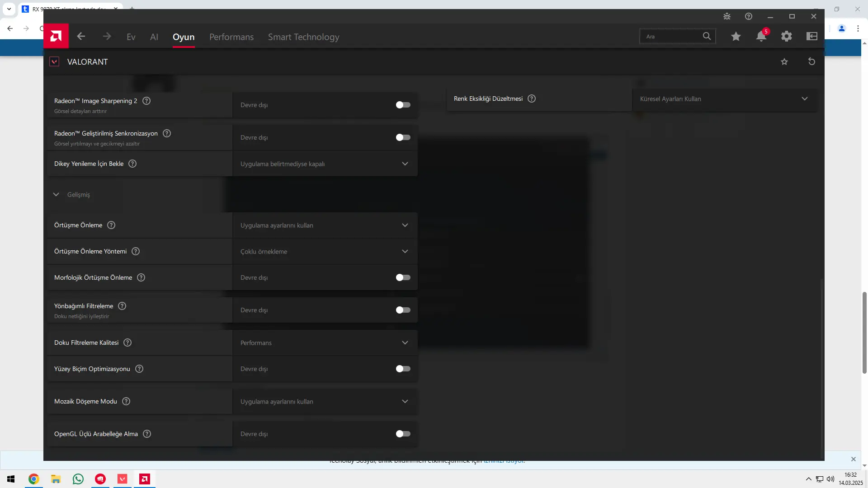
Task: Show help for Geliştirilmiş Senkronizasyon
Action: coord(167,133)
